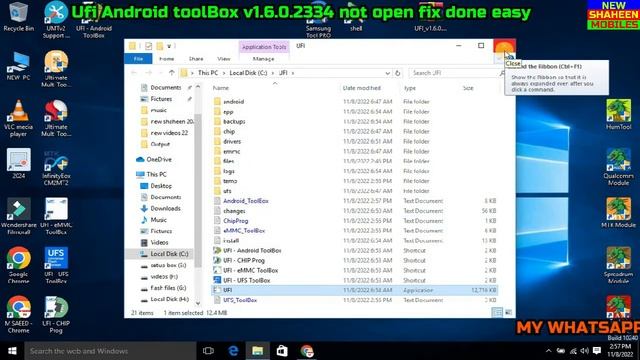The width and height of the screenshot is (640, 360).
Task: Open Quick Access Toolbar customize dropdown
Action: (x=169, y=46)
